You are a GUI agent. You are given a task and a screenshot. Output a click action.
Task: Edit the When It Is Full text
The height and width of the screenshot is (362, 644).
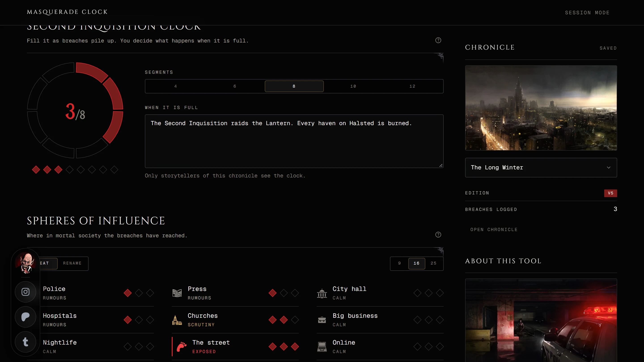[294, 141]
